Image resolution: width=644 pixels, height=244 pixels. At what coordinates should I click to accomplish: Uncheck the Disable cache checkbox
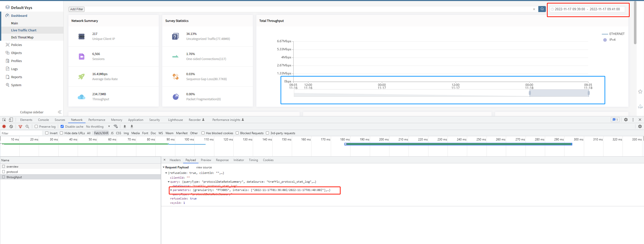pos(62,126)
